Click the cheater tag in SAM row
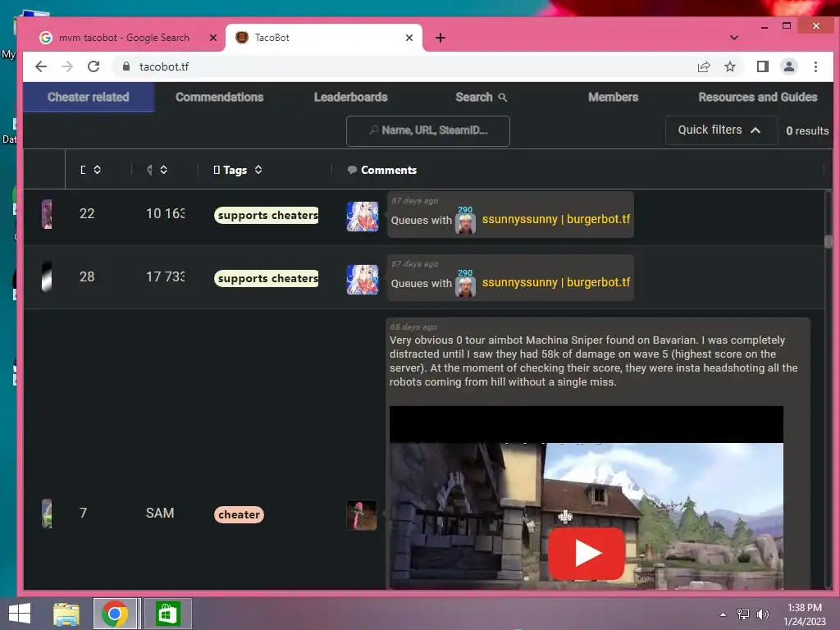Image resolution: width=840 pixels, height=630 pixels. coord(239,515)
